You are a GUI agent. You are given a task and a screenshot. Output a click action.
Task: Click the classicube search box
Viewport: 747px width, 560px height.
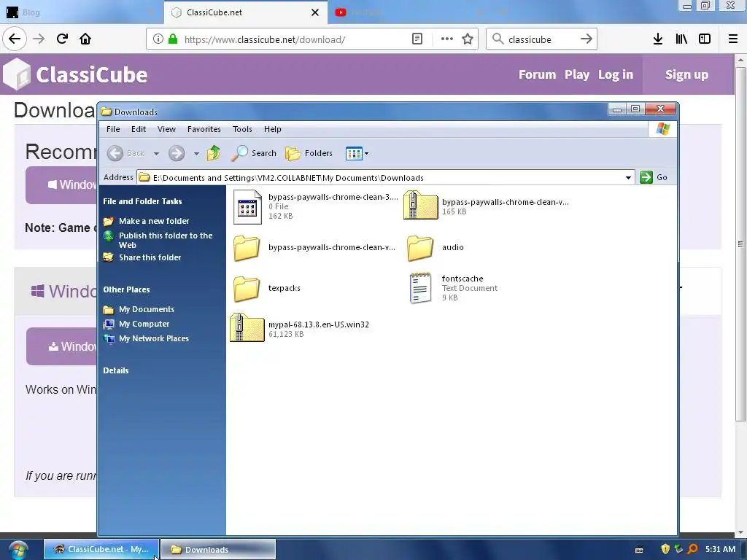pos(541,39)
